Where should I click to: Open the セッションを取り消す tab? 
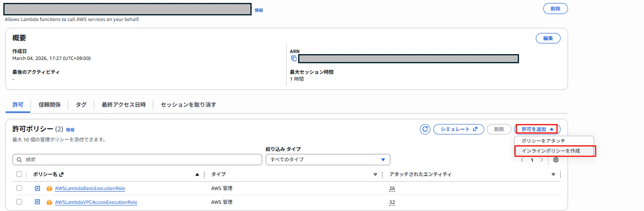click(189, 105)
